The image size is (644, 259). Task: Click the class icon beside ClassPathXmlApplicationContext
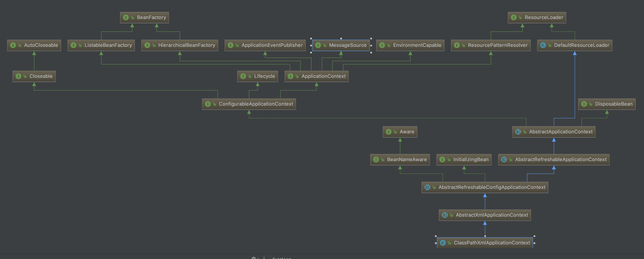443,243
